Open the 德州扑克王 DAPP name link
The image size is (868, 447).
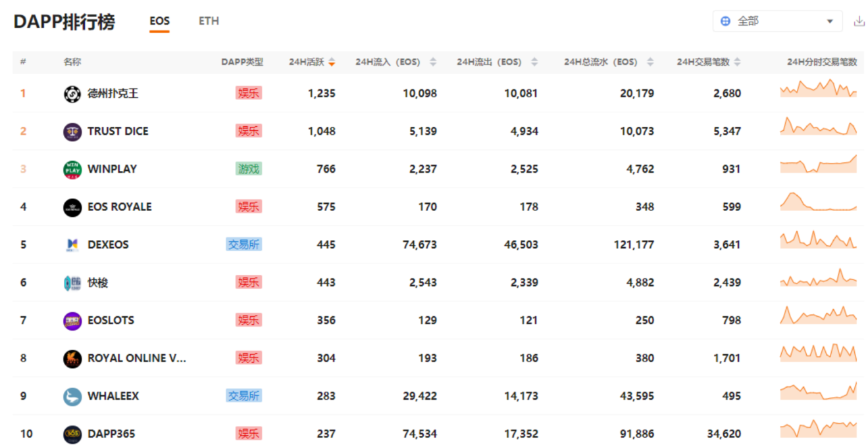coord(113,93)
